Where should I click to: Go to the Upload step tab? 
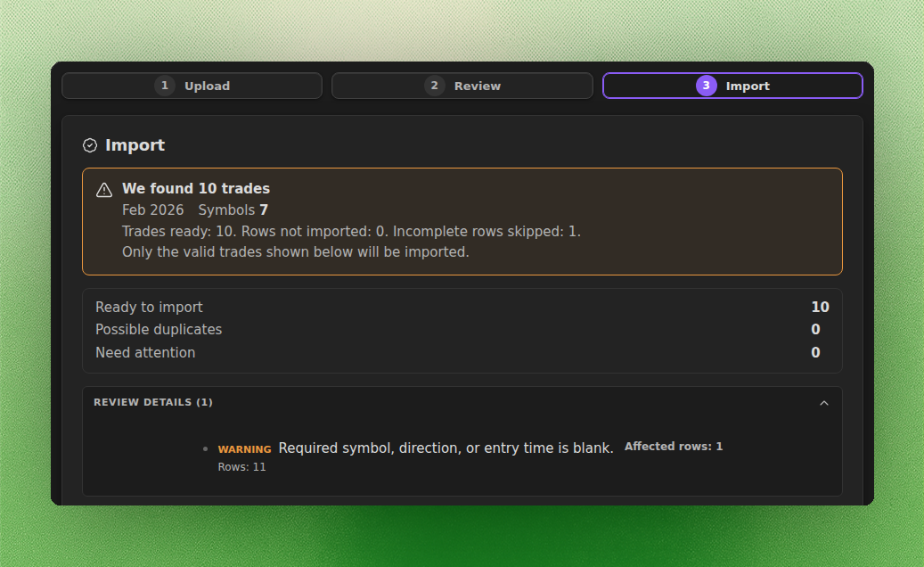192,86
